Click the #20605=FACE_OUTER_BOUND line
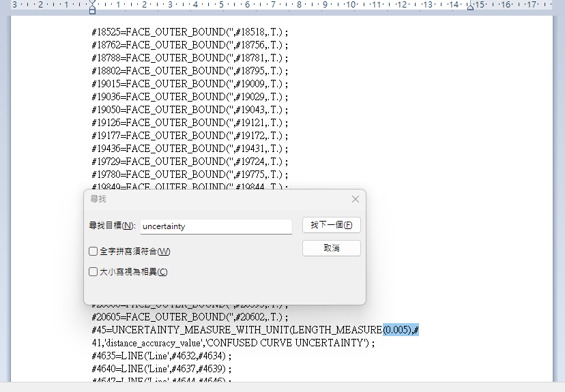 pos(190,317)
